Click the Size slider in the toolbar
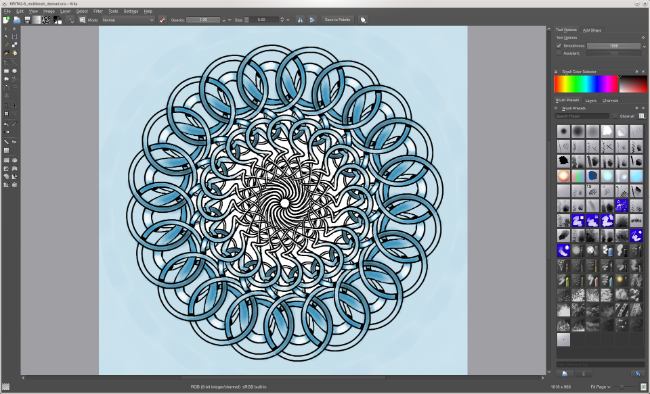 pos(261,19)
